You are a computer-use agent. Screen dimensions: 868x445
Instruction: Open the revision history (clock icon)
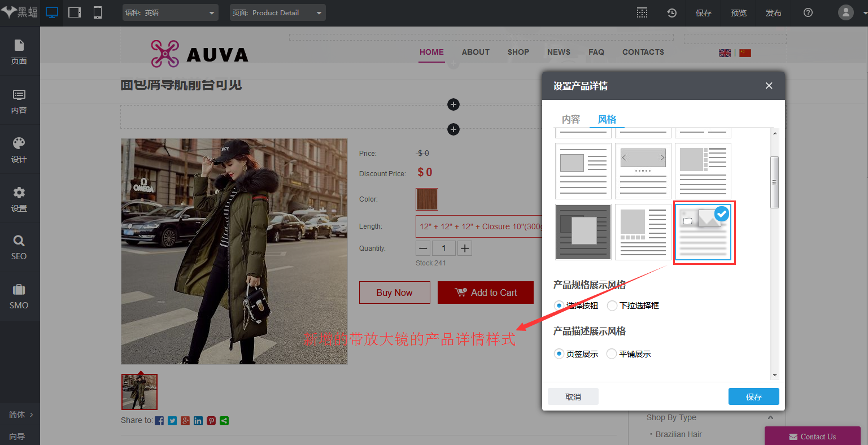(671, 12)
